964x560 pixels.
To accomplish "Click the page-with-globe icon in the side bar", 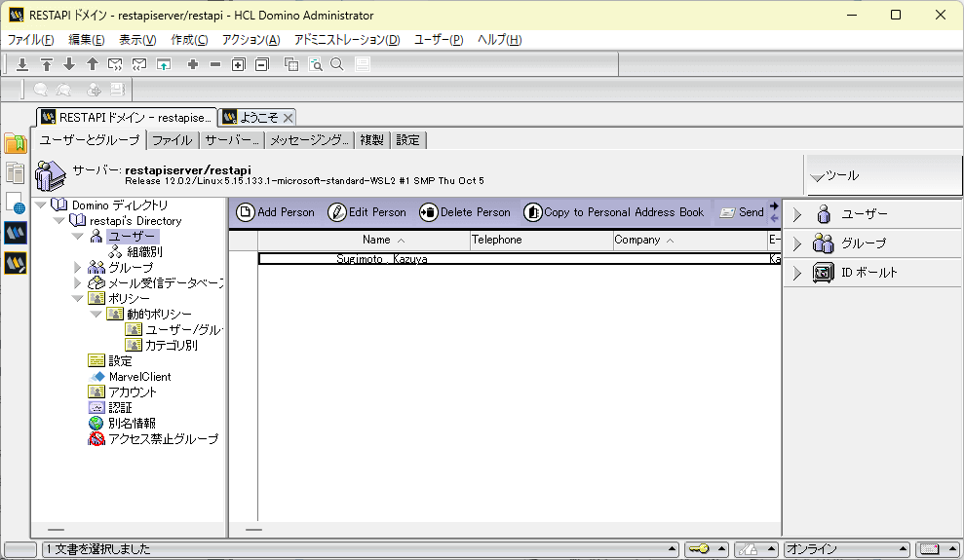I will point(16,204).
